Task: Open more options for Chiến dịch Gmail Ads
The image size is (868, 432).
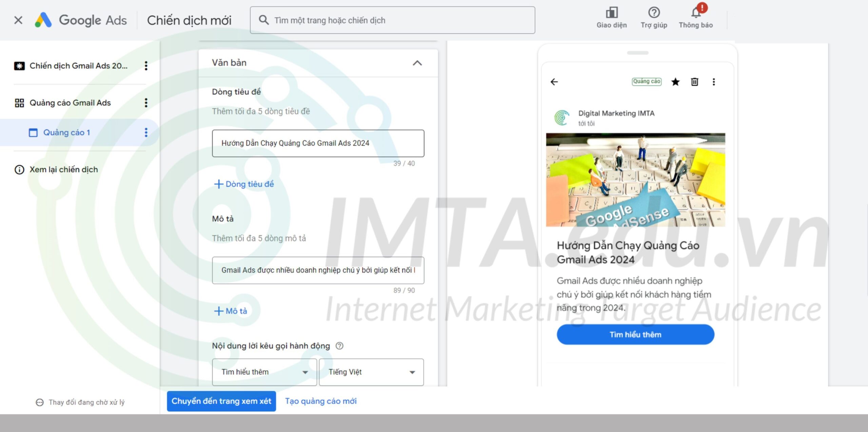Action: tap(146, 66)
